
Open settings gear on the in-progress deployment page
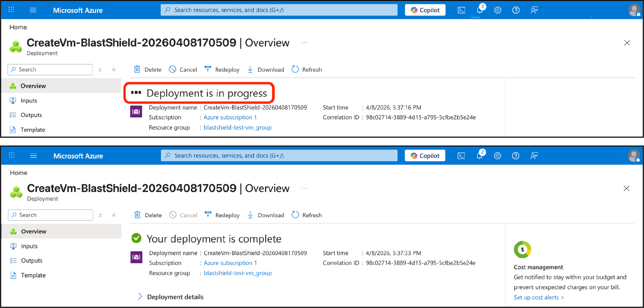pos(498,10)
